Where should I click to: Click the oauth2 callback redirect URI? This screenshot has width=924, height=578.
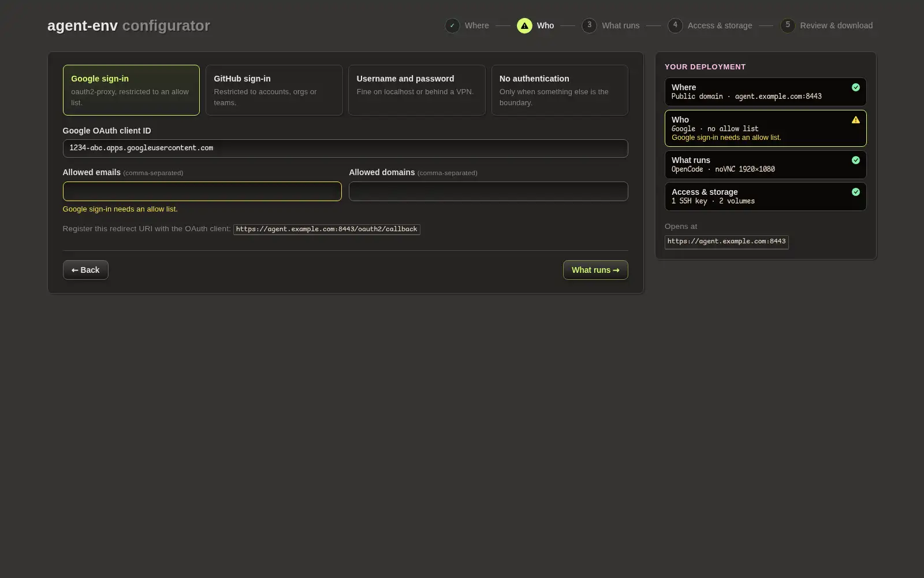[x=327, y=229]
